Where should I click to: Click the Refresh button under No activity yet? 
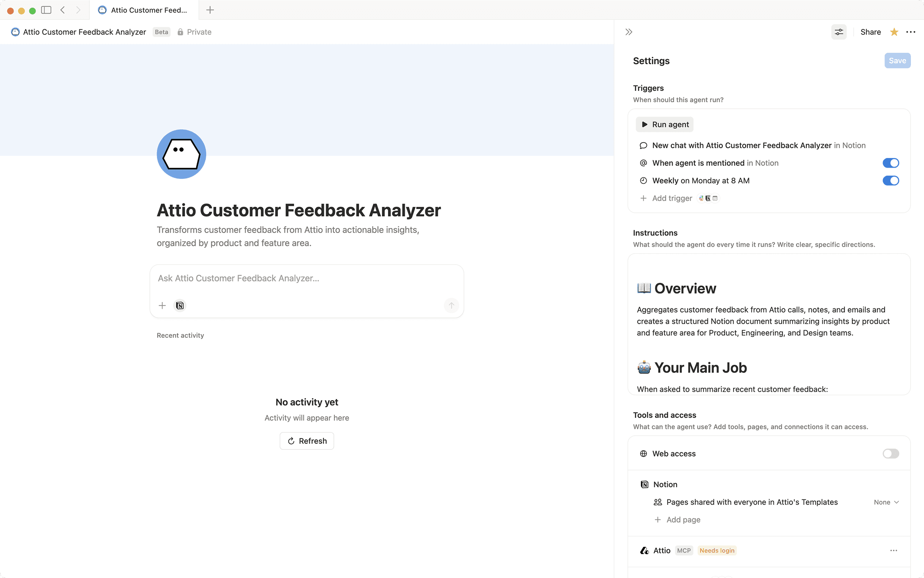click(x=306, y=441)
